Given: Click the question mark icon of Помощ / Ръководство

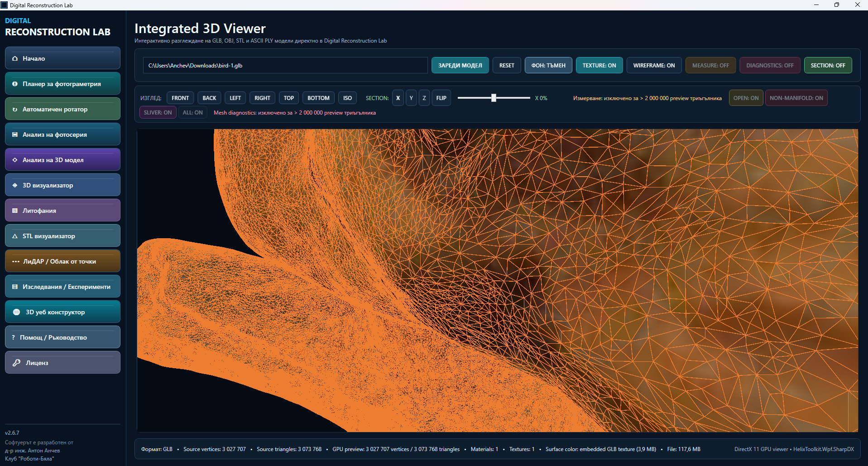Looking at the screenshot, I should click(x=14, y=337).
